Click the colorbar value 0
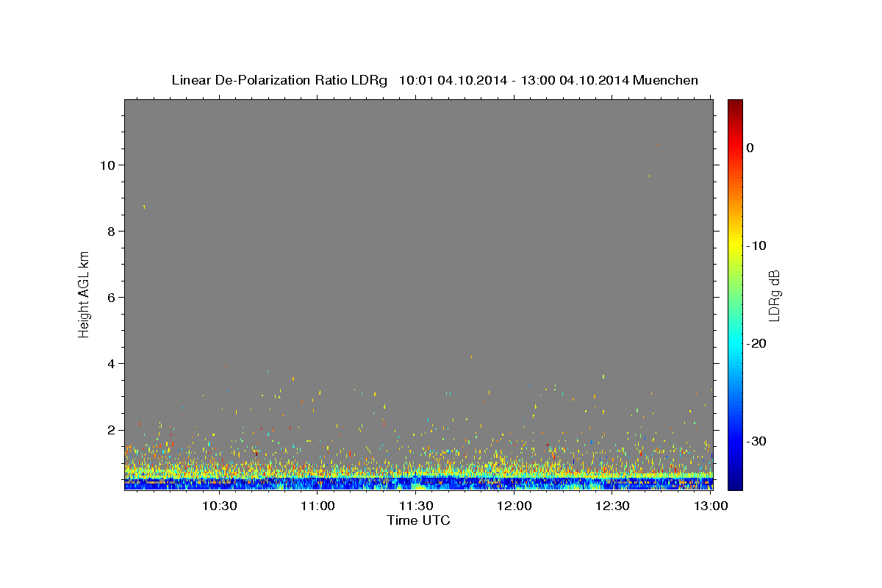 pyautogui.click(x=750, y=148)
